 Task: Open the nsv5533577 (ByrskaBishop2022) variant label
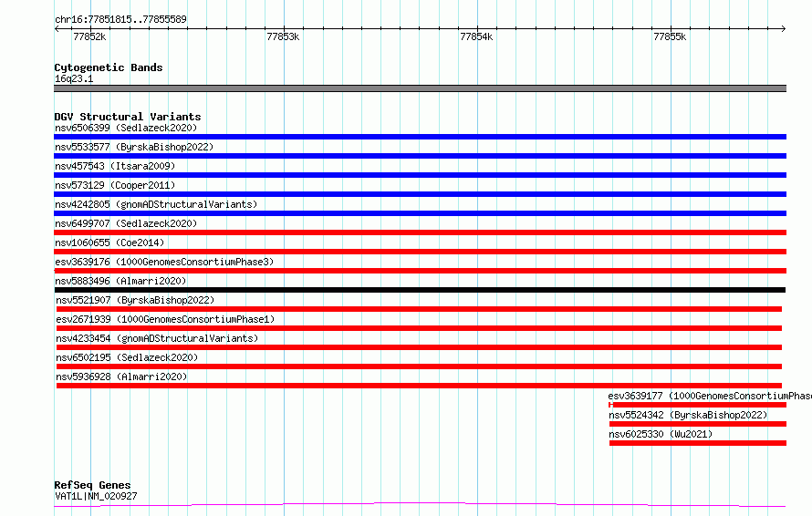point(134,147)
